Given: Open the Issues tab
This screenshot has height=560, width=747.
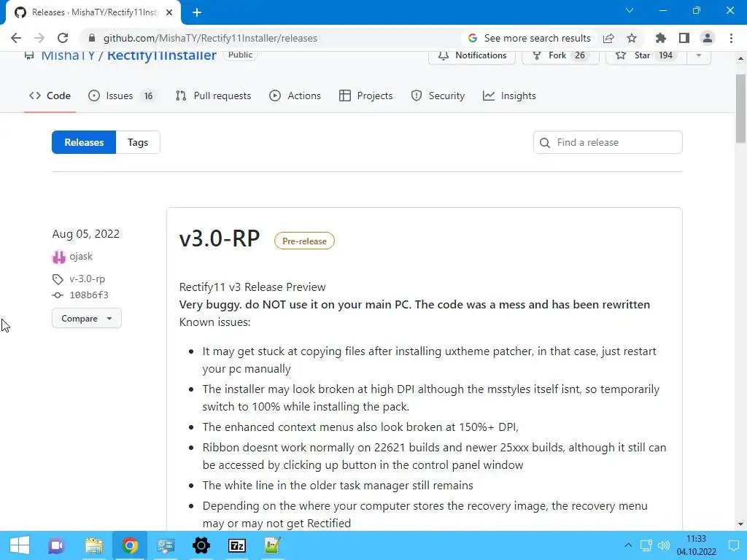Looking at the screenshot, I should tap(122, 96).
